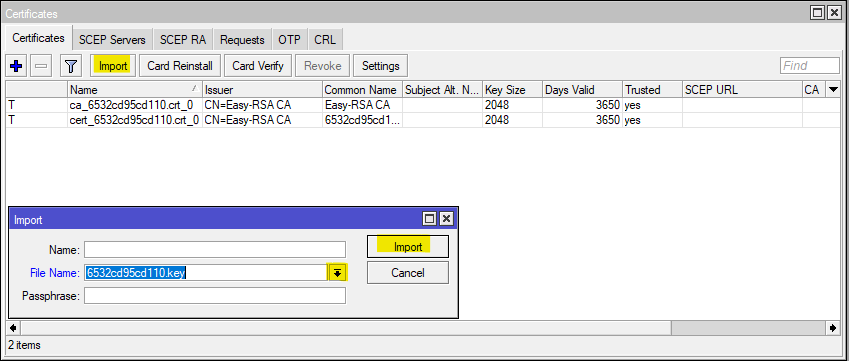Click the Trusted column header
This screenshot has height=361, width=849.
tap(652, 89)
